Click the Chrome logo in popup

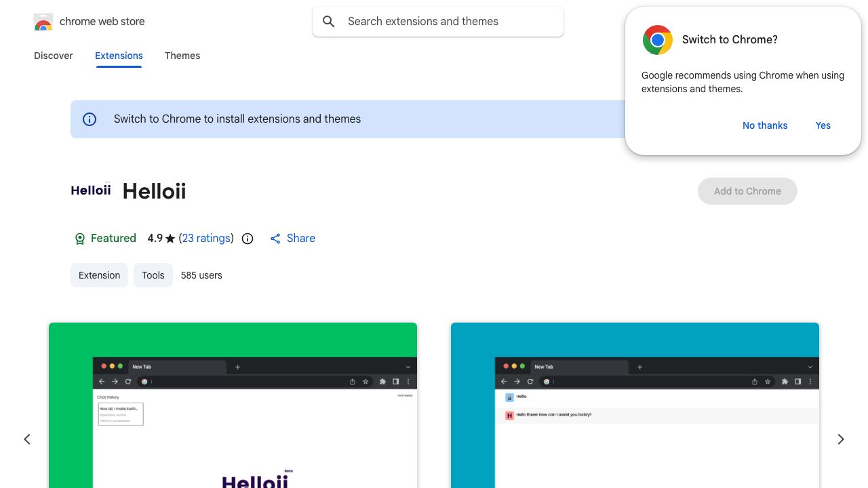(658, 40)
